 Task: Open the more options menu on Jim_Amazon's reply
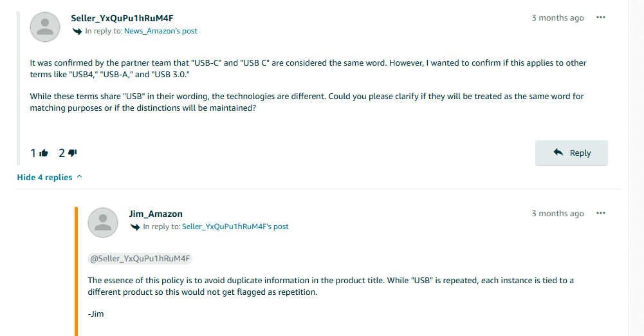[x=601, y=213]
